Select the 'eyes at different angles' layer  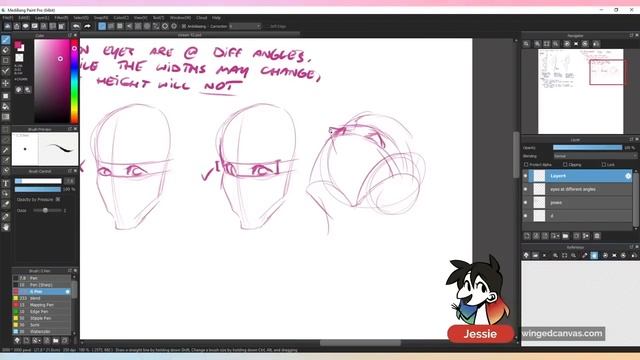[x=580, y=189]
